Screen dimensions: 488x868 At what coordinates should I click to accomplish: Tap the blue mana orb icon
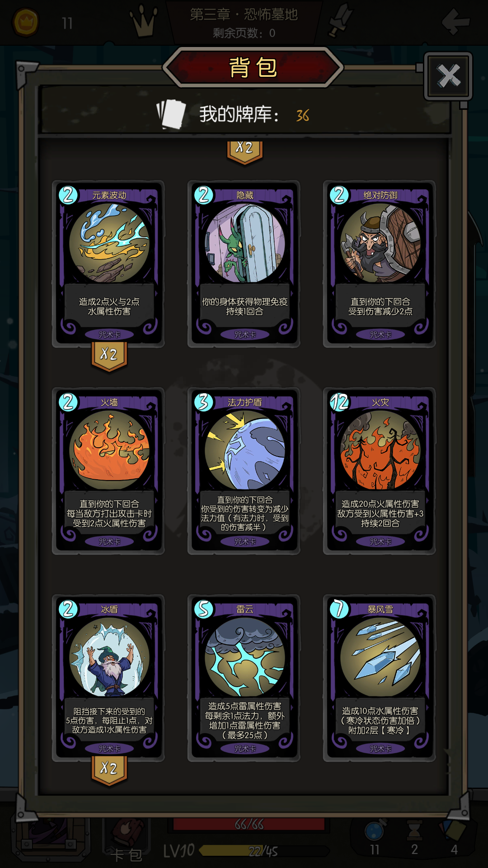click(375, 830)
